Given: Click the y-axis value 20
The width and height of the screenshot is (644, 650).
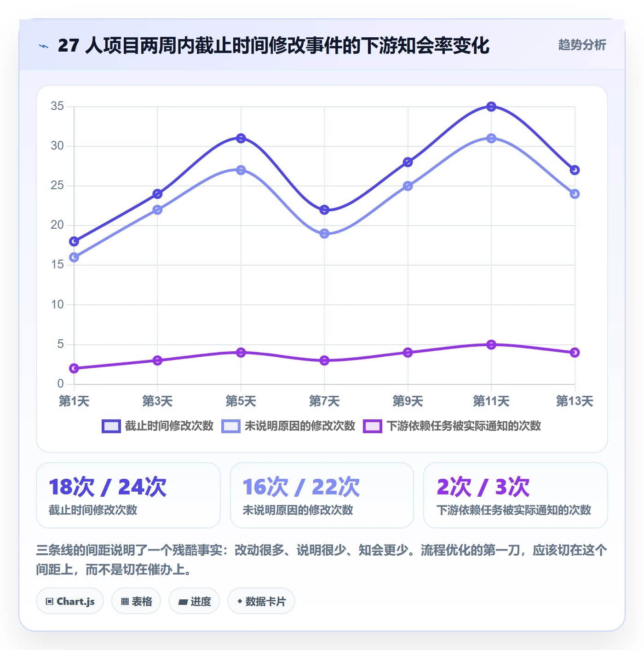Looking at the screenshot, I should click(x=57, y=225).
